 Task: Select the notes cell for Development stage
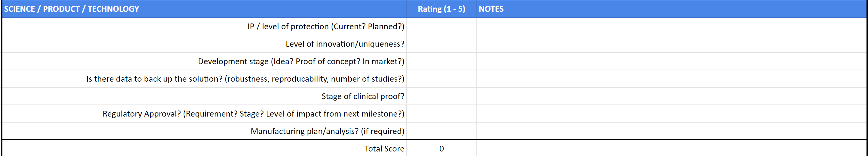click(672, 61)
